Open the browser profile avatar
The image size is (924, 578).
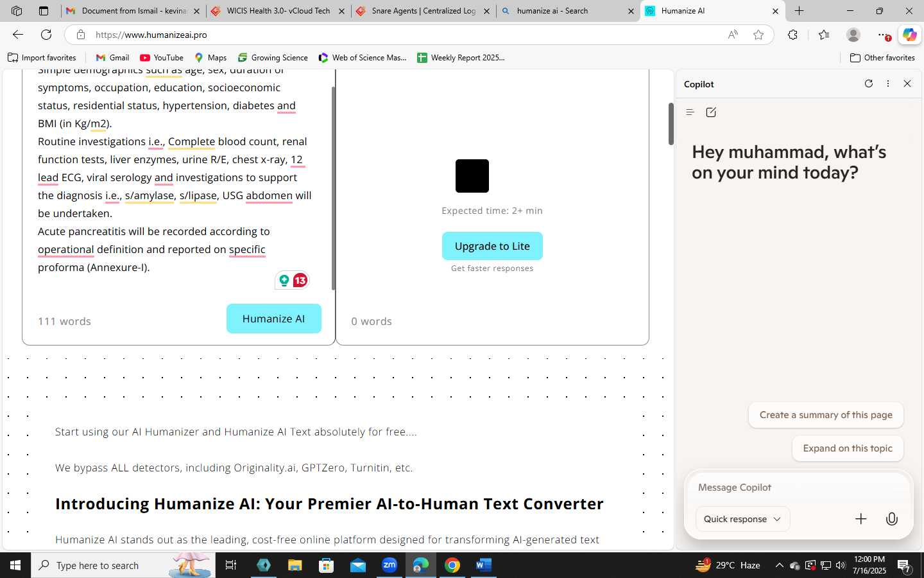pyautogui.click(x=853, y=35)
